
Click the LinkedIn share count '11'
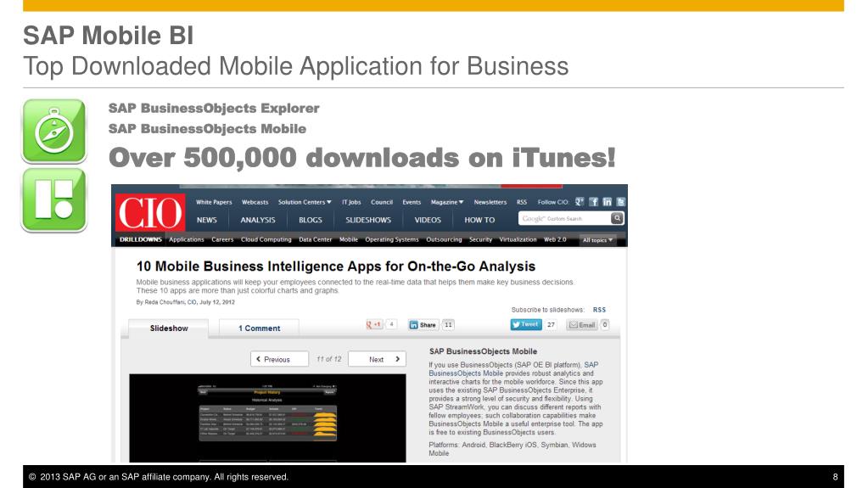pos(448,325)
